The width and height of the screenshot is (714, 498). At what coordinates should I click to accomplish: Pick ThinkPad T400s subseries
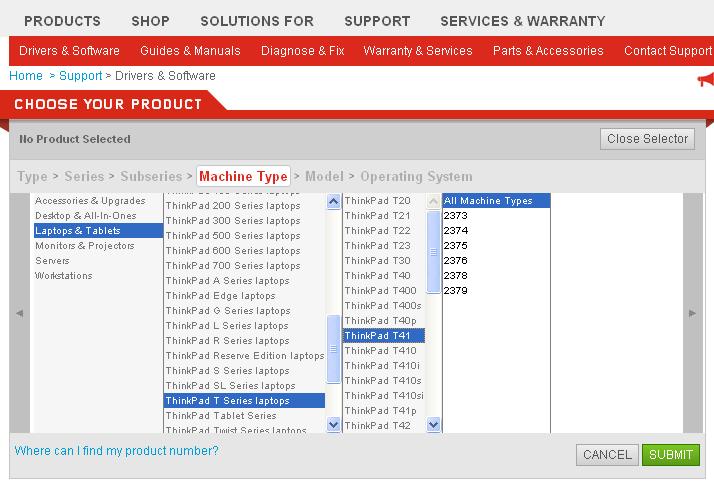click(x=384, y=306)
